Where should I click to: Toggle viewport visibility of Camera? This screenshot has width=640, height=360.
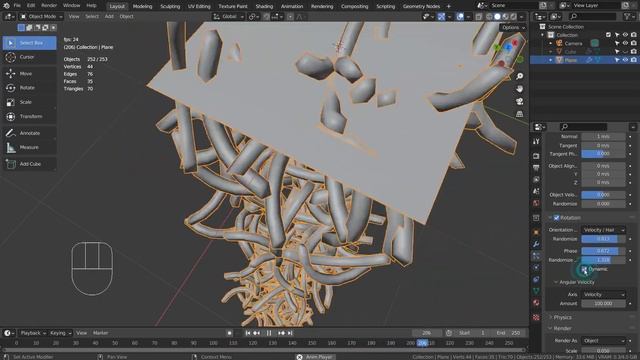click(625, 43)
